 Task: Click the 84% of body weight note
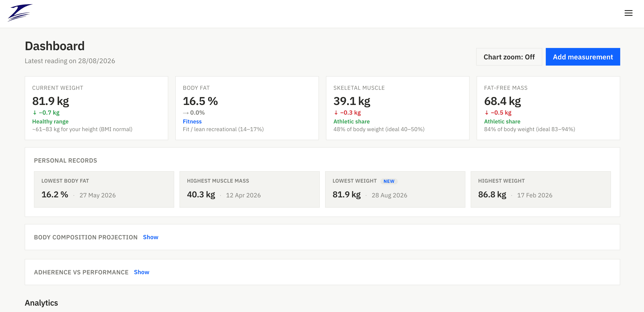tap(529, 129)
